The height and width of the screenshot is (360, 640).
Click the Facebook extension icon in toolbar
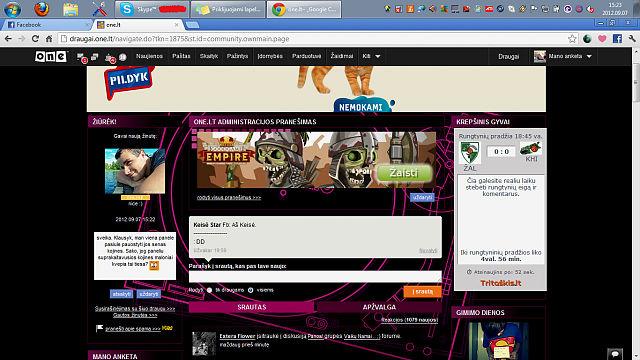click(x=617, y=39)
